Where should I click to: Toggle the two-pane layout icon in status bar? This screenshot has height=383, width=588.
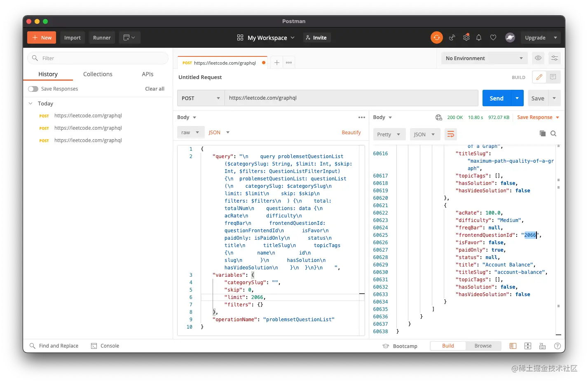(513, 346)
